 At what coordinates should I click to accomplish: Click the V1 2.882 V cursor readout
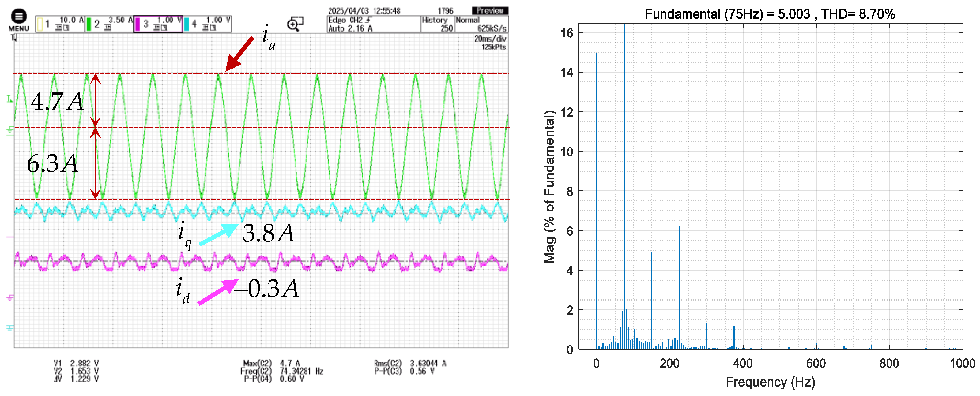point(76,363)
